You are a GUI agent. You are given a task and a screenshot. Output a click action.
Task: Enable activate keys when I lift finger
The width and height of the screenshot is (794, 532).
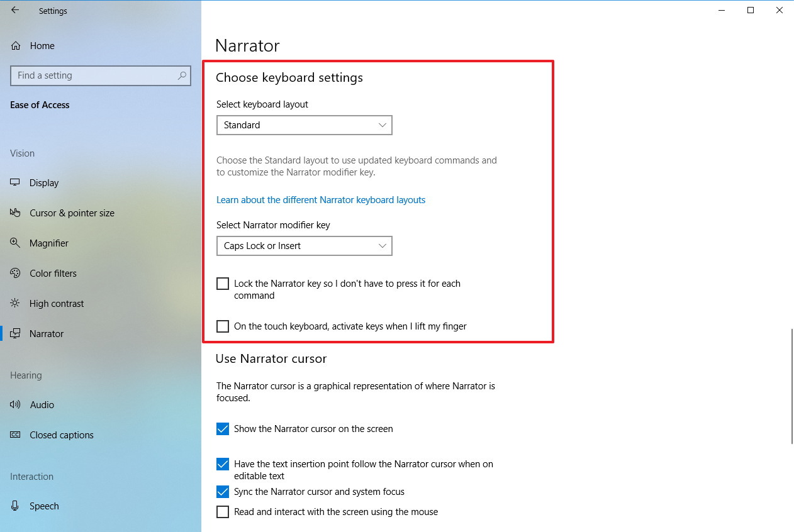point(223,326)
